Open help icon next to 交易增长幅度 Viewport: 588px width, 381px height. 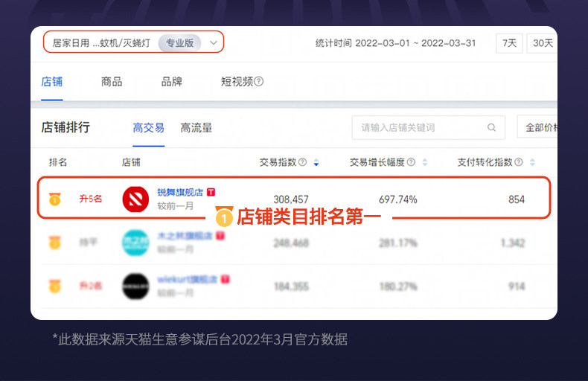click(x=411, y=162)
